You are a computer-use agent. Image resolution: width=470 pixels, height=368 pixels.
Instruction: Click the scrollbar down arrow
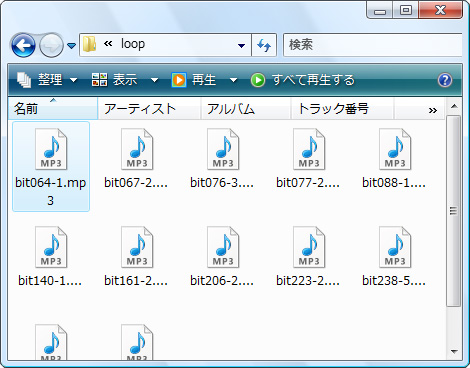point(454,352)
